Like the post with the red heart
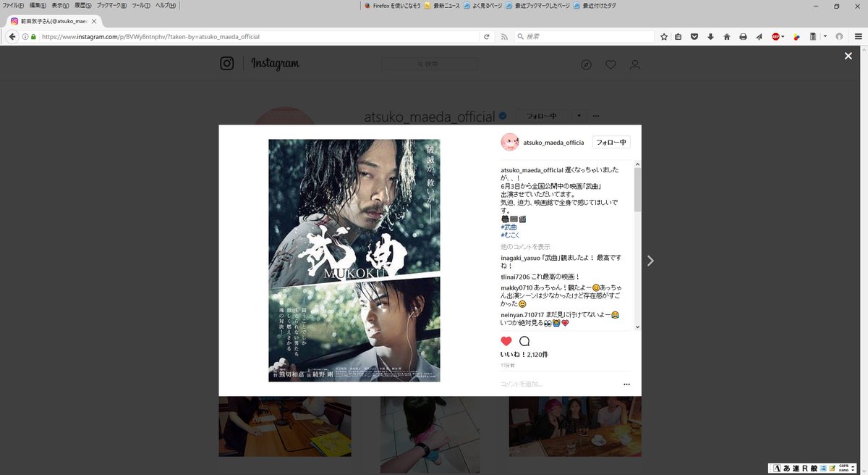This screenshot has height=475, width=868. coord(506,341)
